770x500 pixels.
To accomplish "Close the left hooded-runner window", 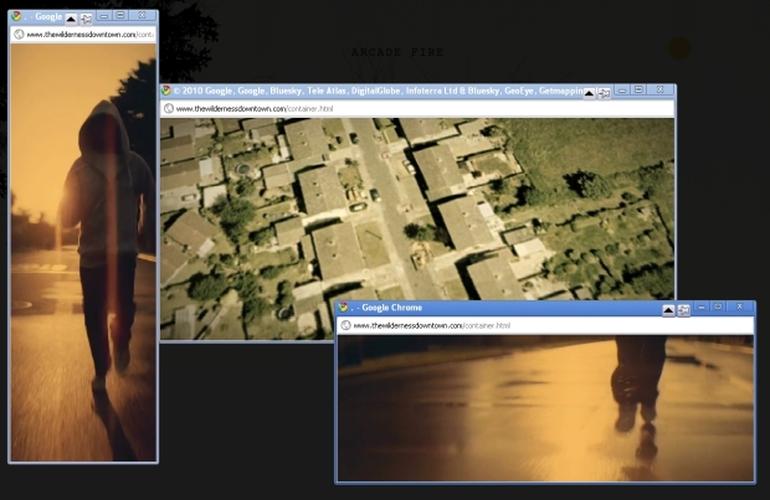I will (x=141, y=16).
